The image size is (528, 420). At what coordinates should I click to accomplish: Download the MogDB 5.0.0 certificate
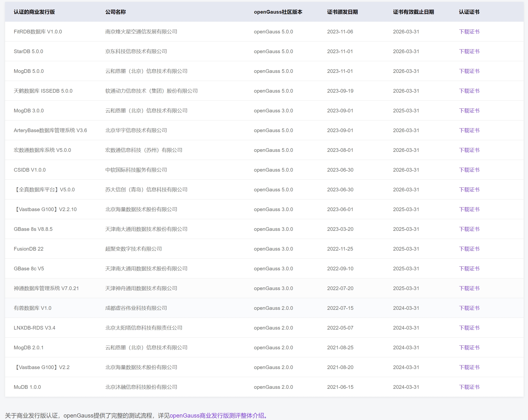point(469,71)
